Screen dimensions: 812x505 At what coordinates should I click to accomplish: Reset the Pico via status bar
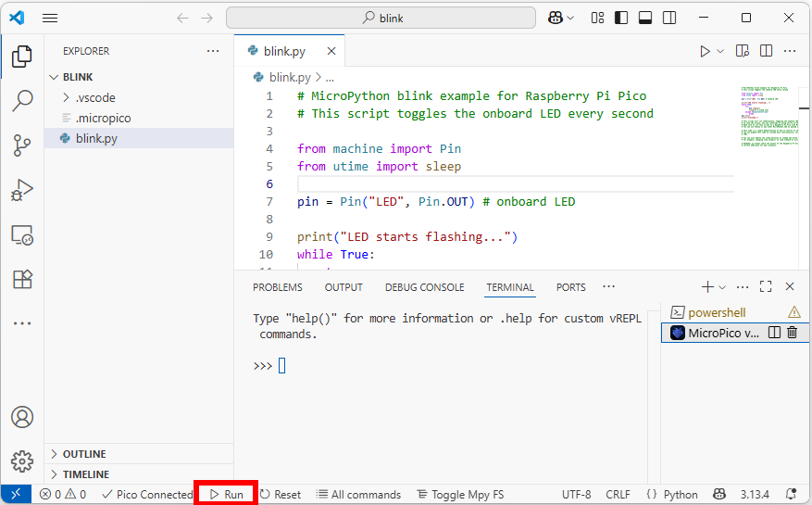pos(281,495)
